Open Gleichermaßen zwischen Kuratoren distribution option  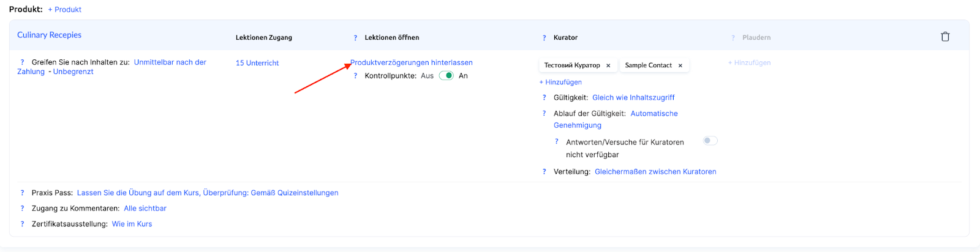pos(655,172)
